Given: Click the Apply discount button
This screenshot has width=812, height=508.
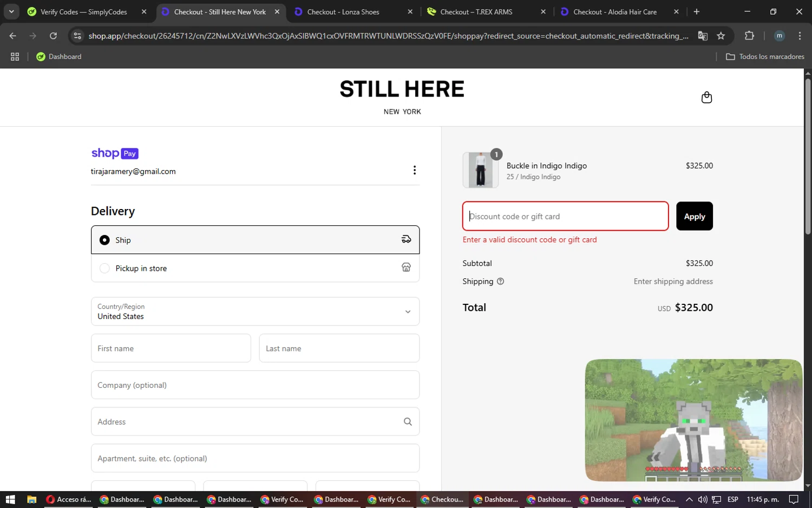Looking at the screenshot, I should coord(695,216).
